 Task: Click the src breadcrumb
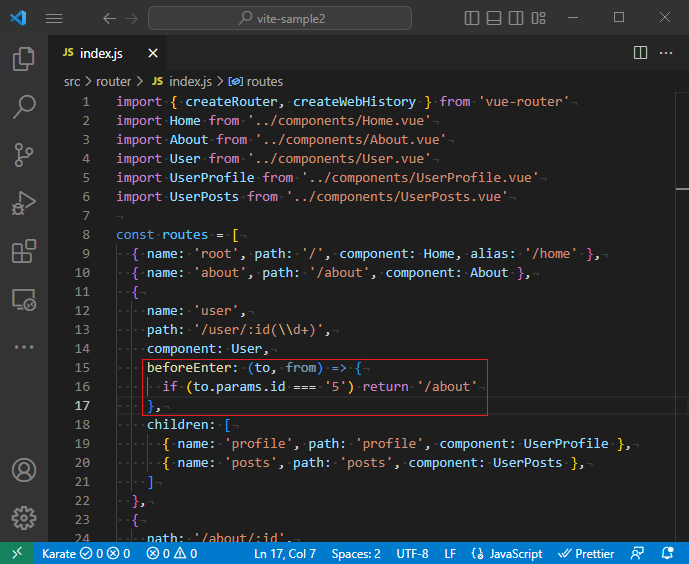(x=72, y=82)
